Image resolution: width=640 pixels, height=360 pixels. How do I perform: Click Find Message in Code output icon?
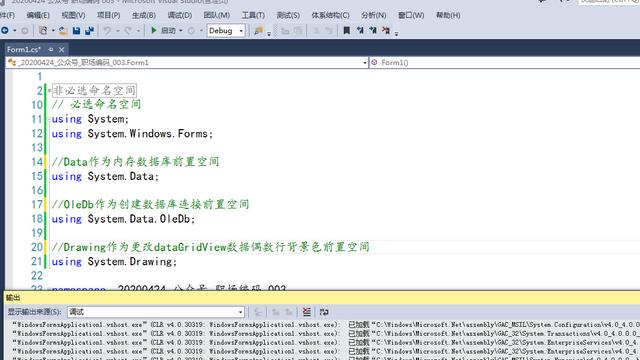pos(258,312)
